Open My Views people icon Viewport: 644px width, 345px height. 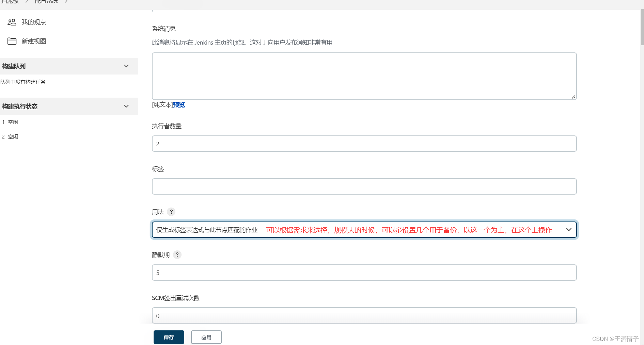[12, 22]
